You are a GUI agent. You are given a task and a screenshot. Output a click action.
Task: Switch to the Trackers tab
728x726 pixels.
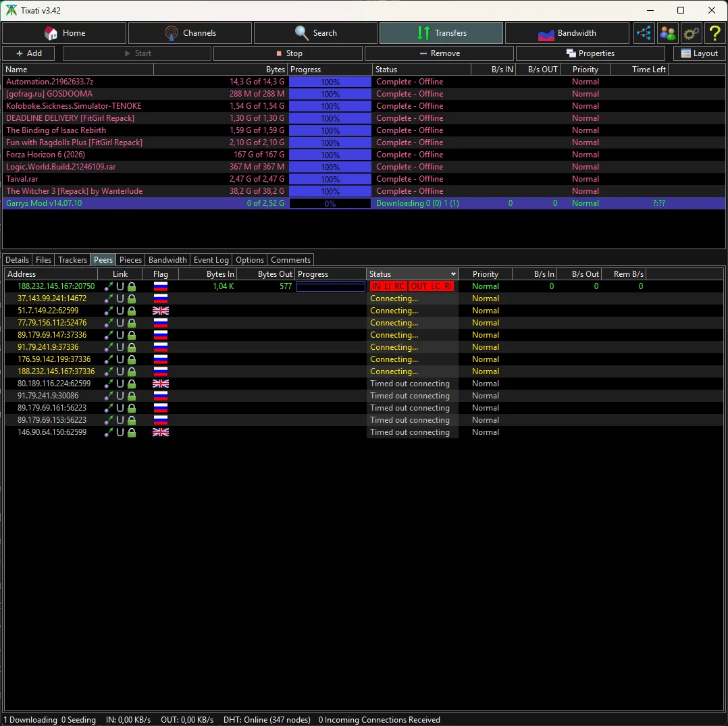coord(72,260)
